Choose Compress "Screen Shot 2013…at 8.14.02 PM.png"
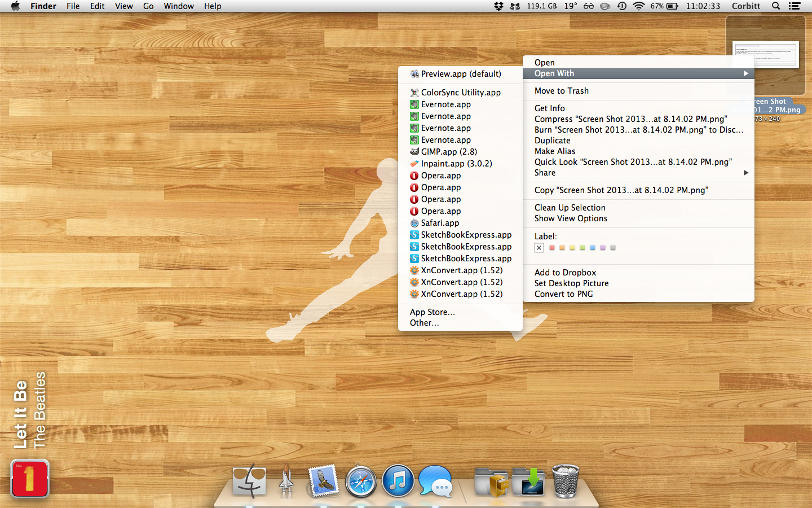Screen dimensions: 812x508 [638, 119]
